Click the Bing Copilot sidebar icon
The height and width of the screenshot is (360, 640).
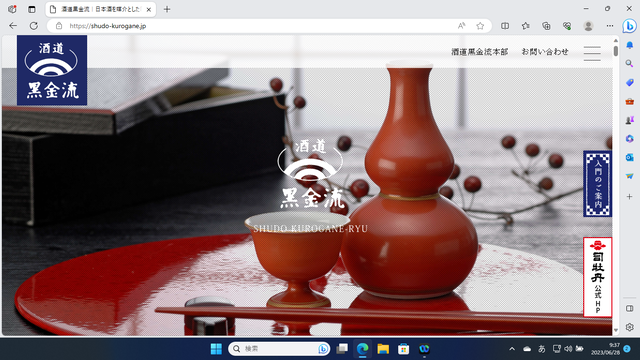(629, 26)
